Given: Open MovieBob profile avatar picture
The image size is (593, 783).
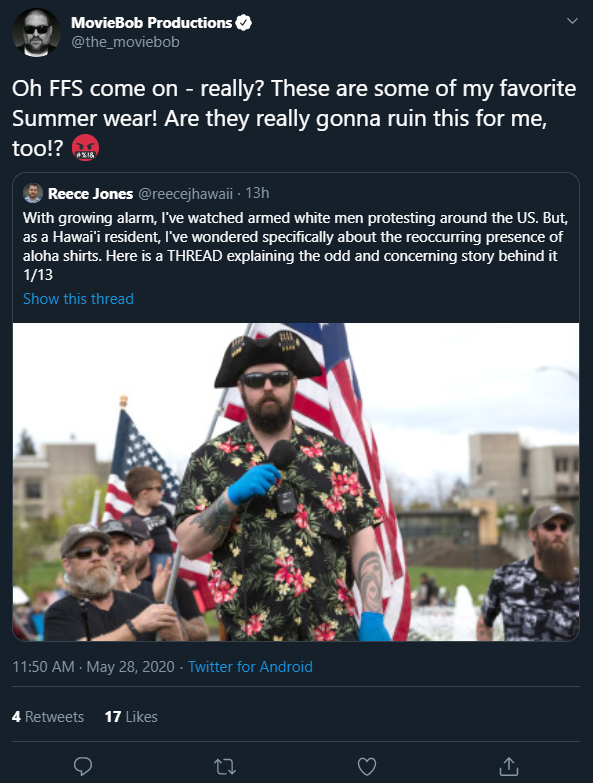Looking at the screenshot, I should coord(36,32).
